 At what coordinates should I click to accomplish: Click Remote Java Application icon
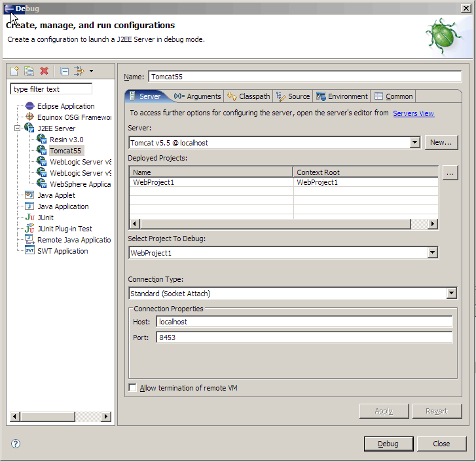tap(29, 239)
